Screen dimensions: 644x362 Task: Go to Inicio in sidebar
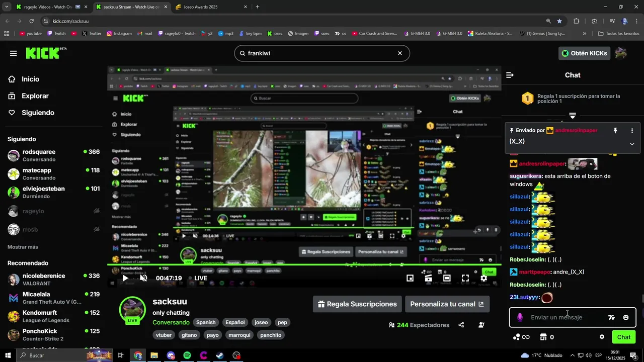tap(30, 79)
